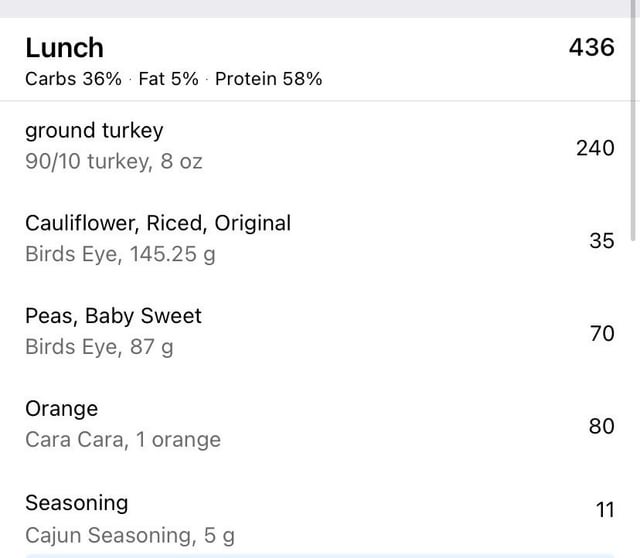The width and height of the screenshot is (640, 558).
Task: Click the 436 total lunch calories
Action: tap(591, 47)
